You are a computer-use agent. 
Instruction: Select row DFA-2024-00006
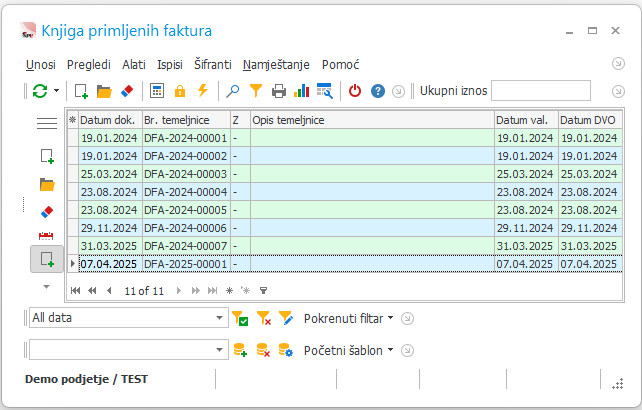(345, 228)
